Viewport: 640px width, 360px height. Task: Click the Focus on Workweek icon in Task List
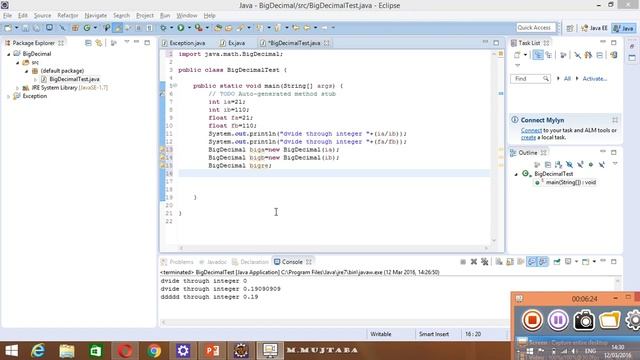coord(563,55)
